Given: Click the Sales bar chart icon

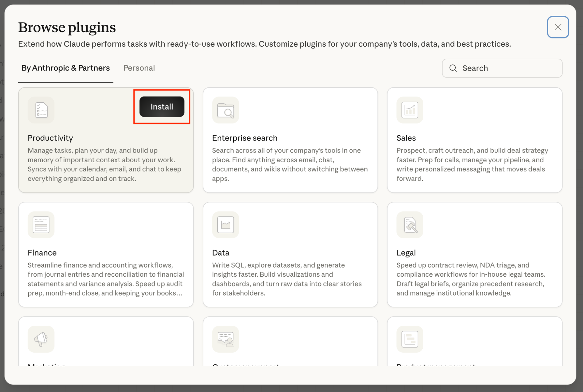Looking at the screenshot, I should [410, 110].
